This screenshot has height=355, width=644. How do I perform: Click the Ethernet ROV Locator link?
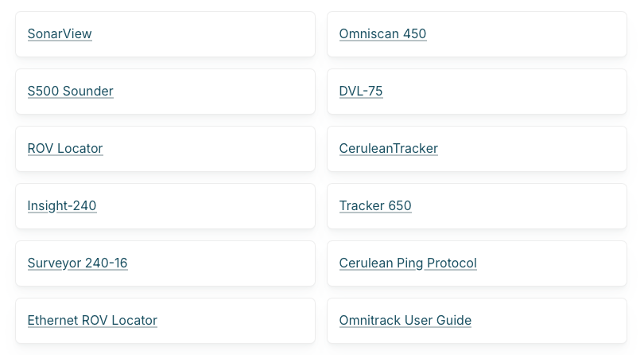point(92,321)
